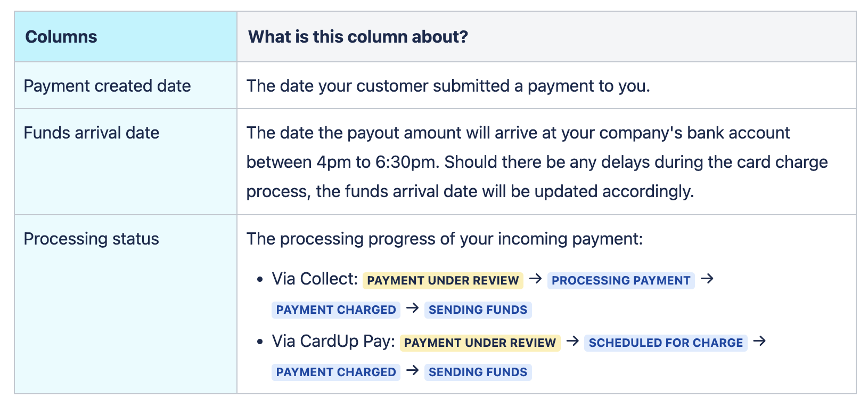Click the CardUp Pay PAYMENT CHARGED badge
Viewport: 868px width, 406px height.
(336, 372)
